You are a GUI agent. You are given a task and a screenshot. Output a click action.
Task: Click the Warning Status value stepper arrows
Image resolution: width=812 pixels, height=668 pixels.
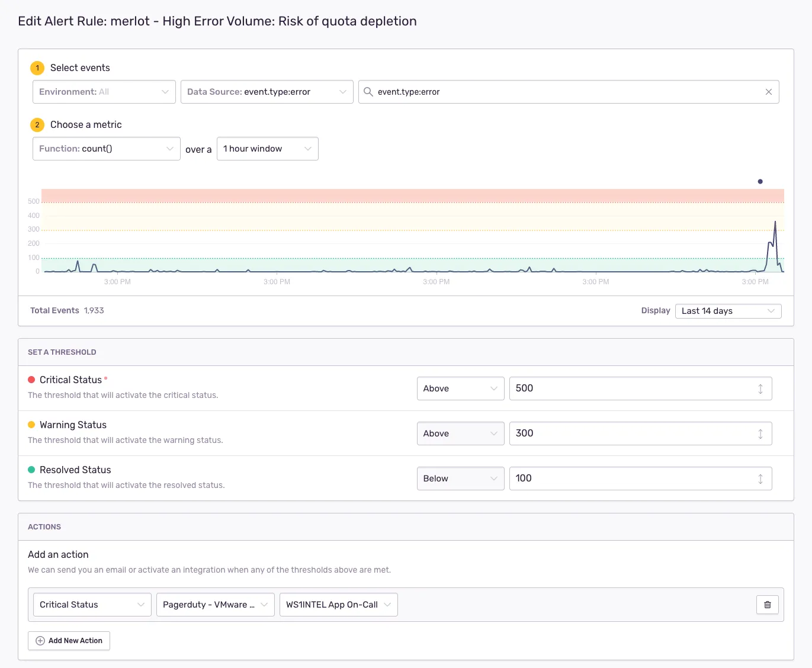760,433
